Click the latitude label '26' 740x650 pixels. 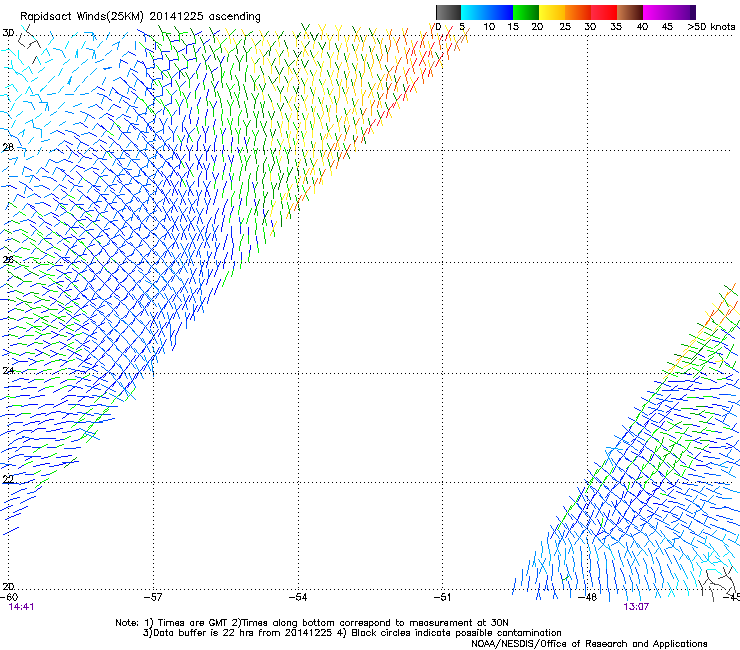pyautogui.click(x=8, y=260)
